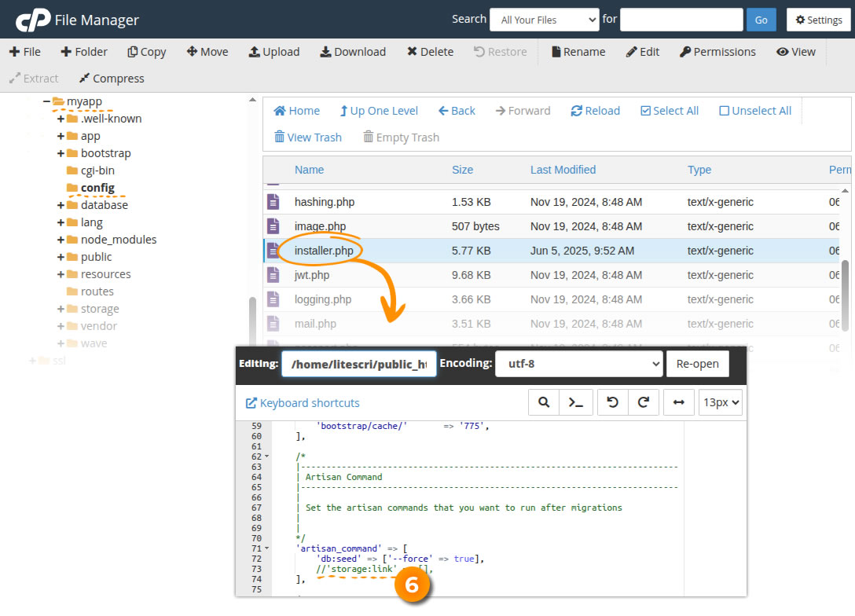Go to Home directory
The image size is (855, 616).
(x=296, y=111)
